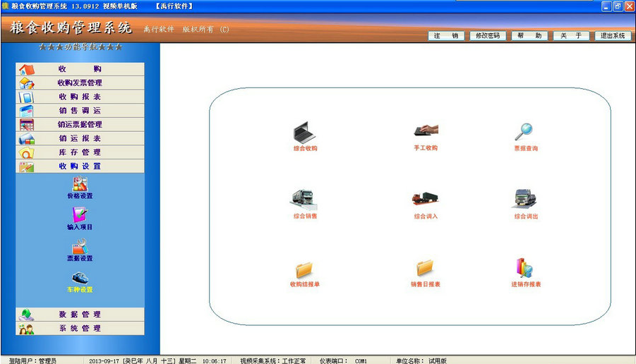636x364 pixels.
Task: Click the 价格设置 label
Action: click(80, 196)
